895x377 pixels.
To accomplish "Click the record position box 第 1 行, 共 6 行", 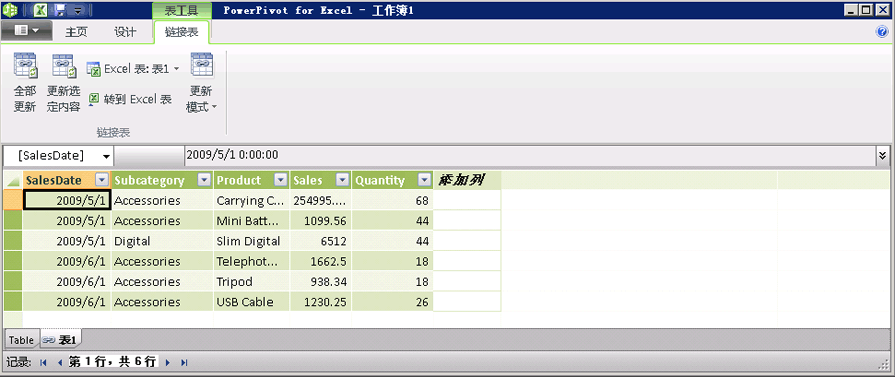I will coord(112,362).
